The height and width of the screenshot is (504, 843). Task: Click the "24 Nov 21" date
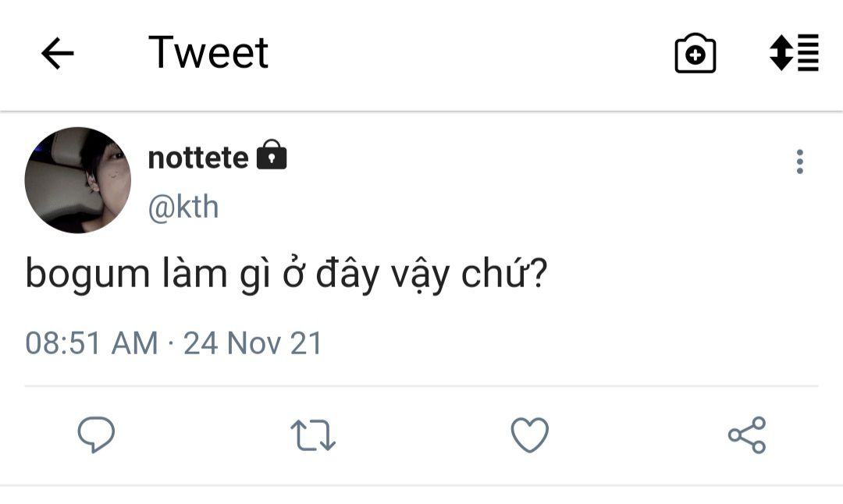pyautogui.click(x=253, y=343)
